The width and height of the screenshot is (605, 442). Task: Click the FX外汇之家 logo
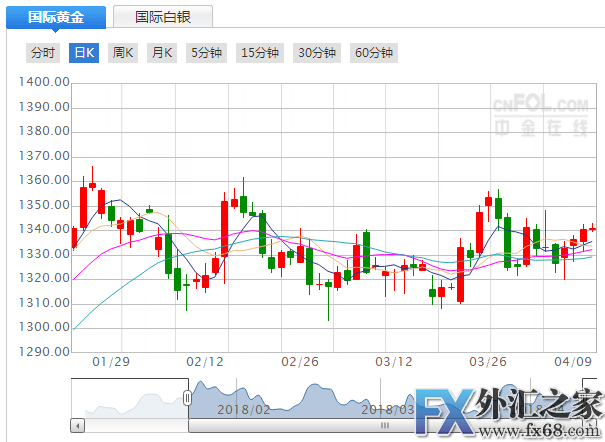tap(514, 410)
